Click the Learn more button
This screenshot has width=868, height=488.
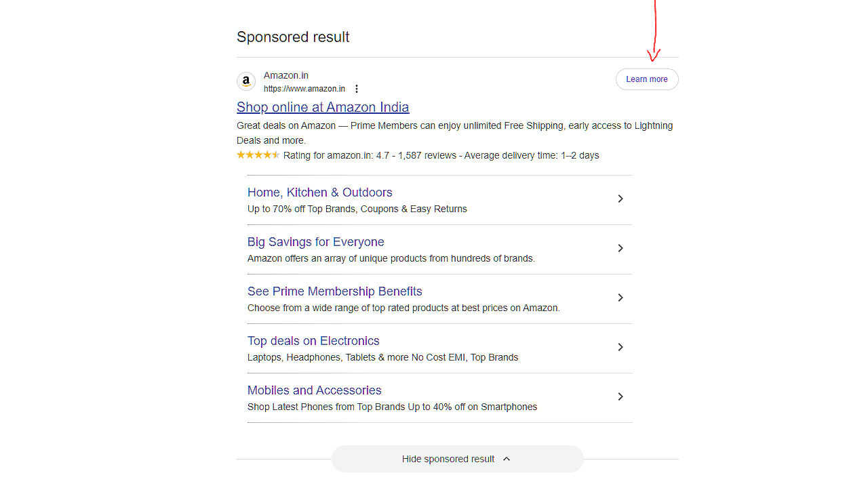coord(646,79)
